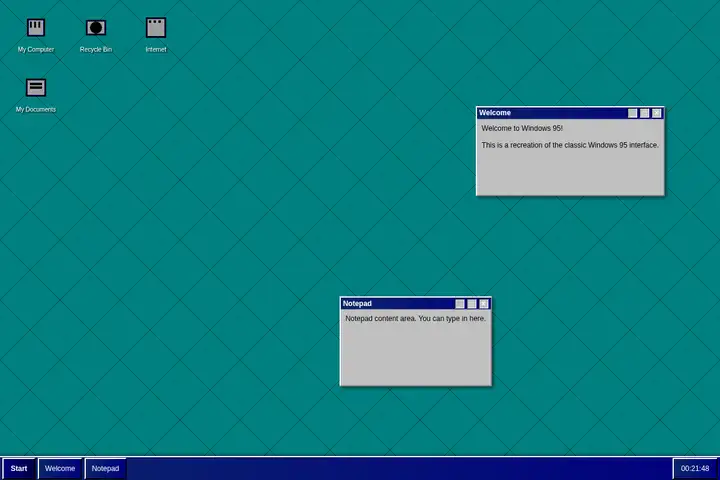Click the taskbar clock showing 00:21:48

click(695, 469)
